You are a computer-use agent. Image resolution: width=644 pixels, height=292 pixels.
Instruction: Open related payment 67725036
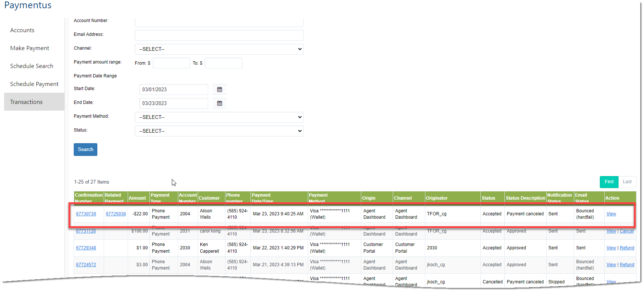coord(116,214)
